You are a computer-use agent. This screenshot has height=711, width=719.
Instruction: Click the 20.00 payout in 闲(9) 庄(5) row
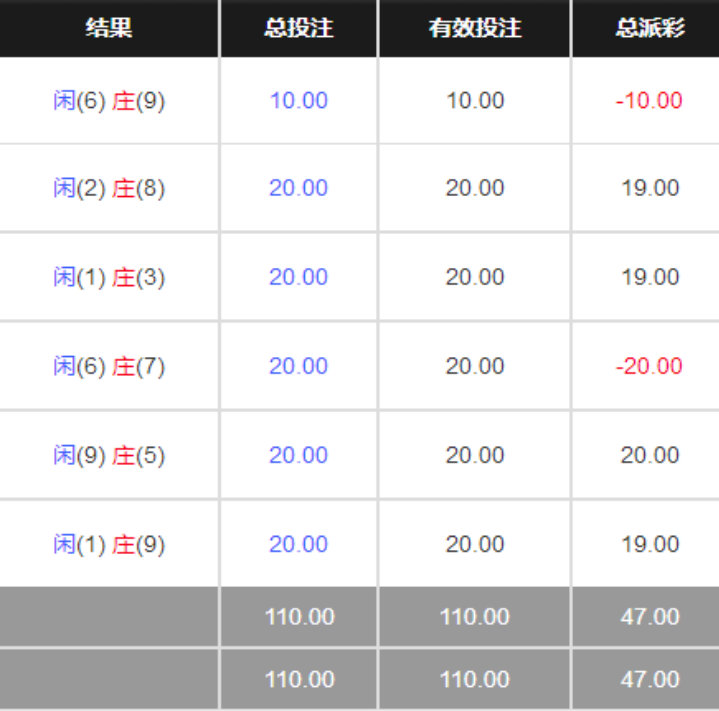pos(650,455)
